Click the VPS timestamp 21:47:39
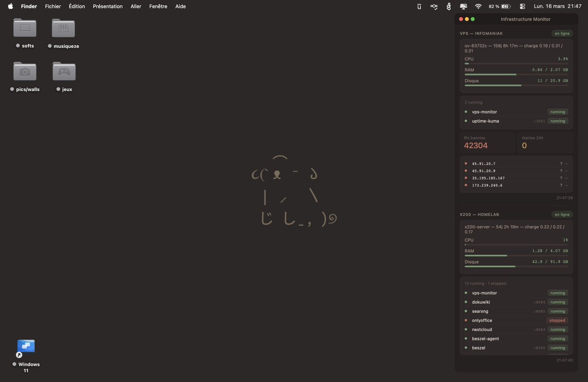The width and height of the screenshot is (588, 382). pyautogui.click(x=564, y=198)
